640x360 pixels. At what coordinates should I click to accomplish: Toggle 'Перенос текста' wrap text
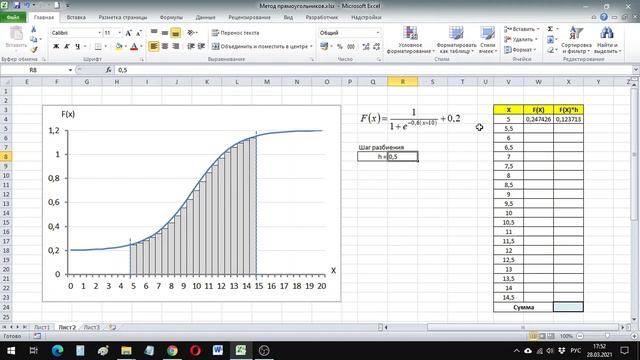coord(236,33)
